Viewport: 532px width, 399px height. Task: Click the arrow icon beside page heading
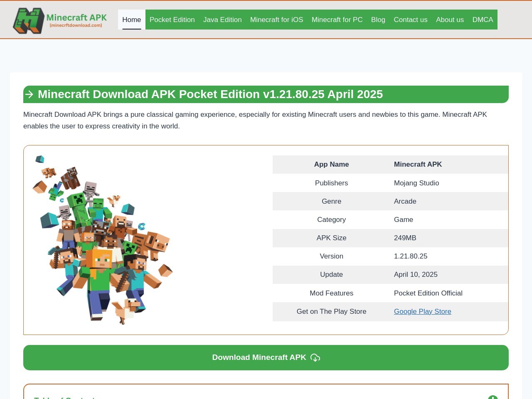tap(29, 94)
